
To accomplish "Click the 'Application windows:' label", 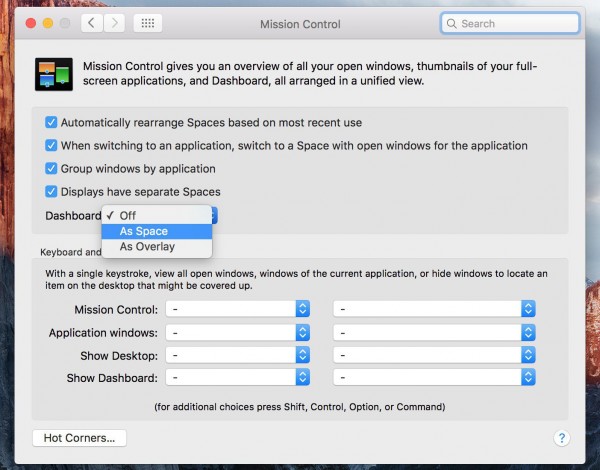I will [103, 333].
